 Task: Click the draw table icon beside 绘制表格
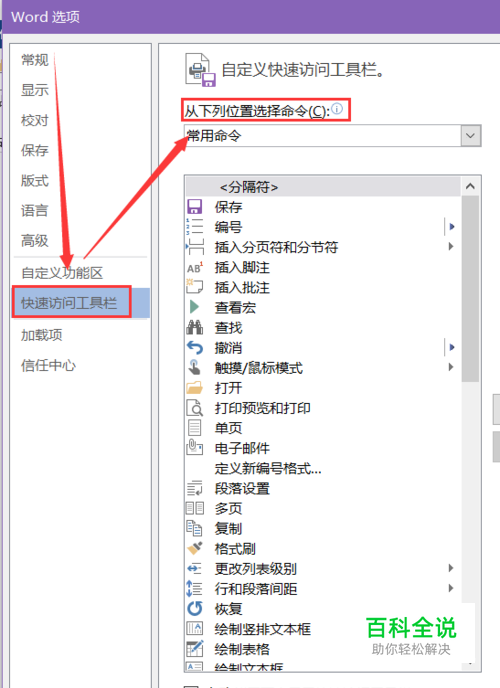coord(195,649)
